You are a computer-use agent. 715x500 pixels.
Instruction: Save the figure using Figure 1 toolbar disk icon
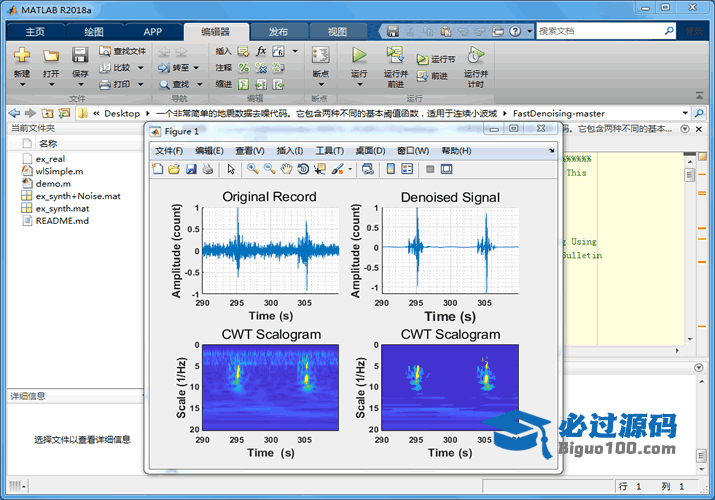[191, 169]
